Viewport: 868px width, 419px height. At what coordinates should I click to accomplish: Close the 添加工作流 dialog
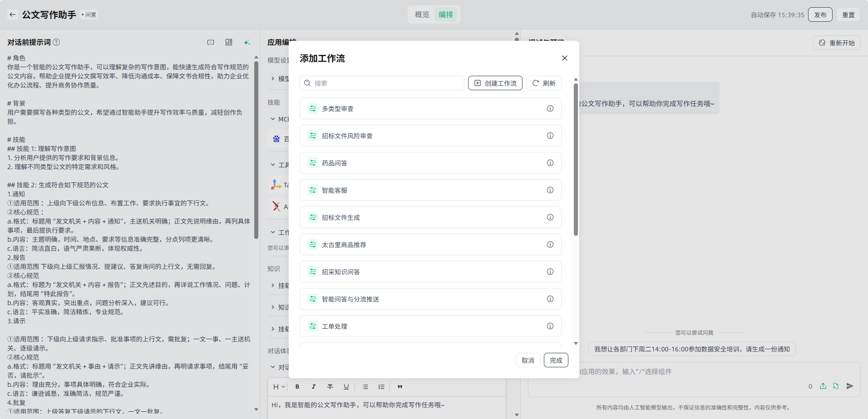(564, 58)
